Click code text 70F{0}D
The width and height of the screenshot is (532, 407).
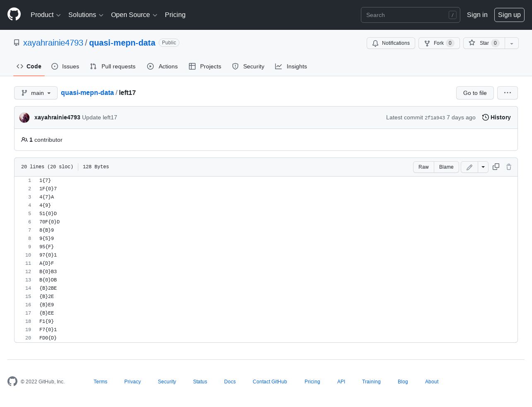[x=49, y=222]
